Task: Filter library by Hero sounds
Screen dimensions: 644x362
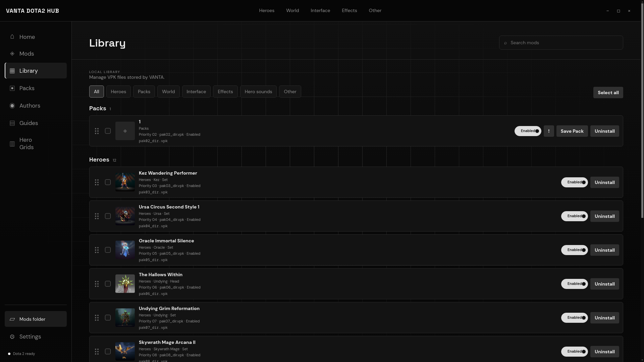Action: 258,92
